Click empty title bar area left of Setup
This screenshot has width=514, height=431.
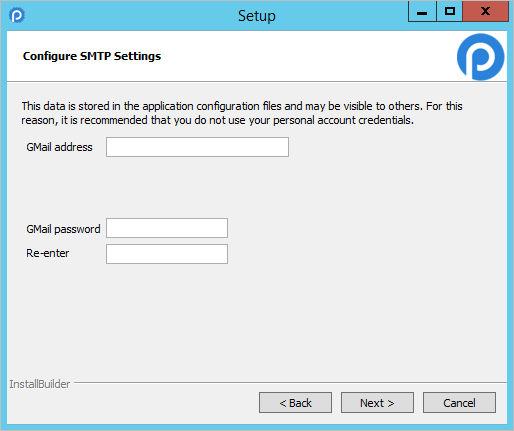(130, 15)
